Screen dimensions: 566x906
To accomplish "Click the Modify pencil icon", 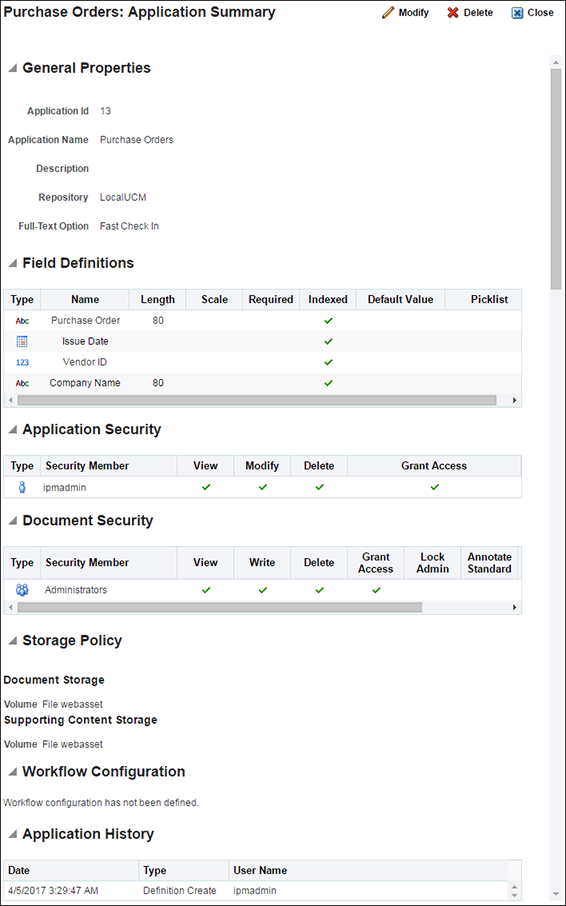I will pos(388,13).
